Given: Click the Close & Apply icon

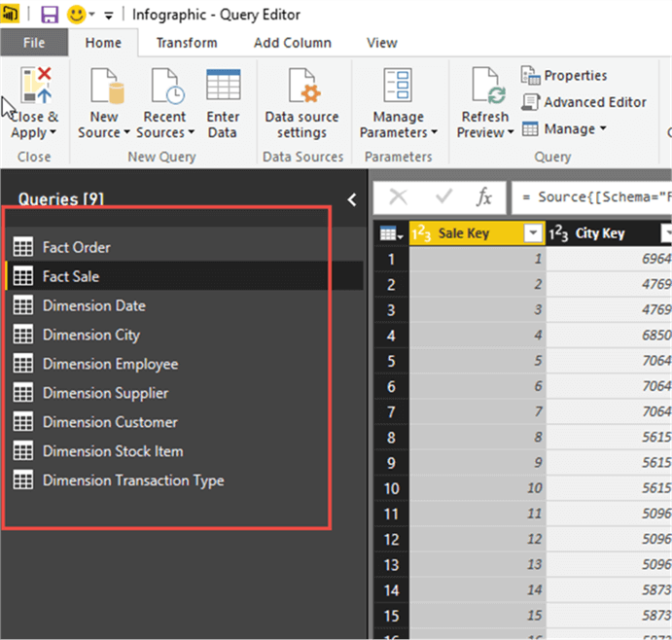Looking at the screenshot, I should tap(36, 85).
